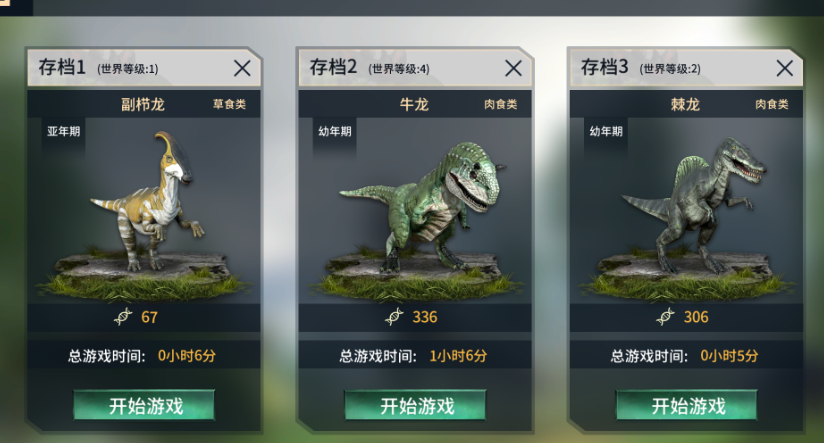The width and height of the screenshot is (824, 443).
Task: Click DNA icon next to 306
Action: [x=665, y=317]
